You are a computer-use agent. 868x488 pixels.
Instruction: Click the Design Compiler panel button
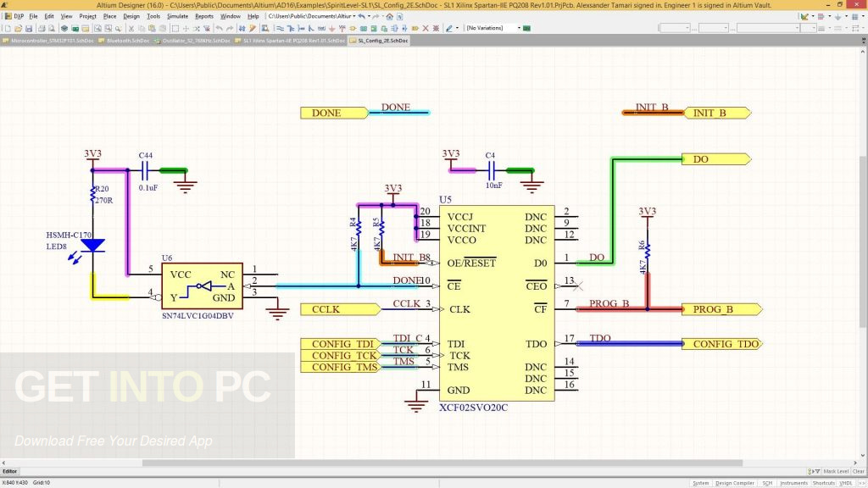(x=735, y=483)
